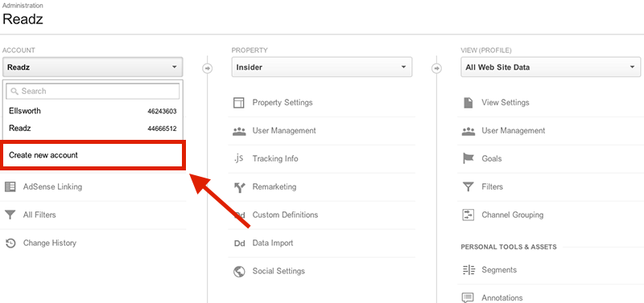Screen dimensions: 644x303
Task: Open Data Import
Action: point(273,244)
